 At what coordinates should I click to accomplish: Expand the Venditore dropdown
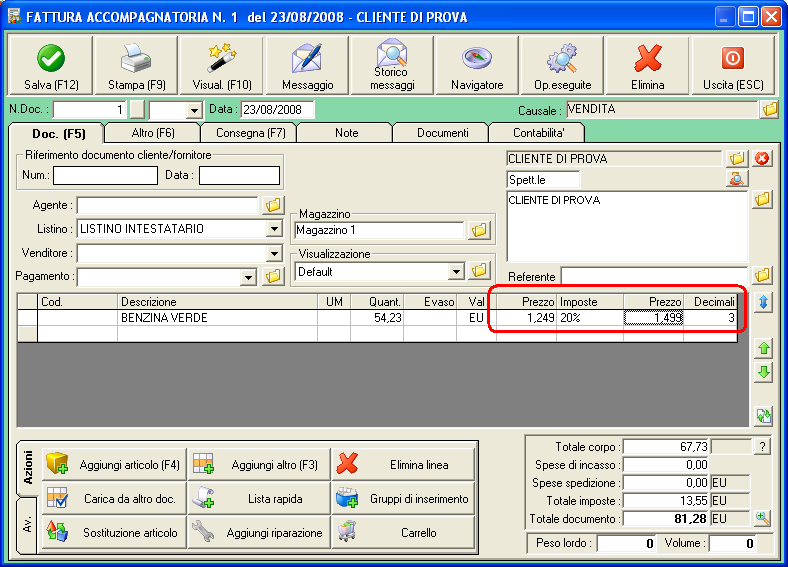(274, 253)
